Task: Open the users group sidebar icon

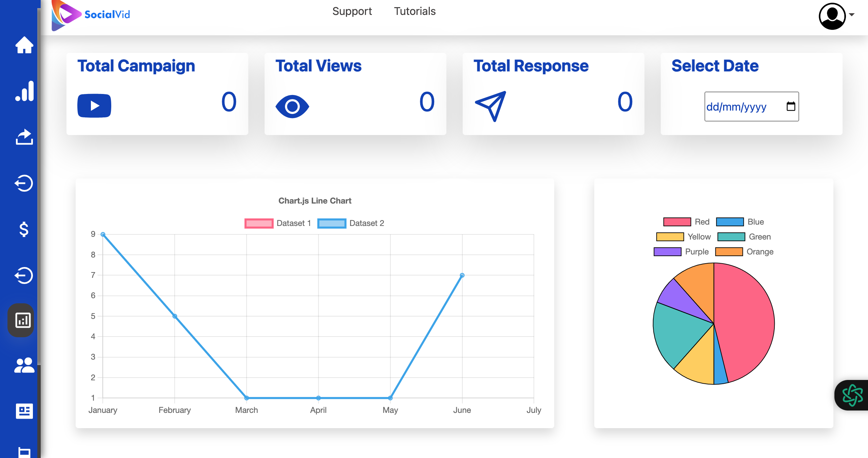Action: (x=24, y=366)
